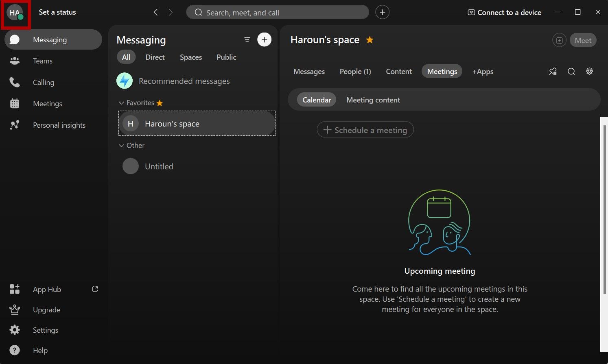This screenshot has width=608, height=364.
Task: Click the schedule icon next to Meet
Action: click(x=559, y=40)
